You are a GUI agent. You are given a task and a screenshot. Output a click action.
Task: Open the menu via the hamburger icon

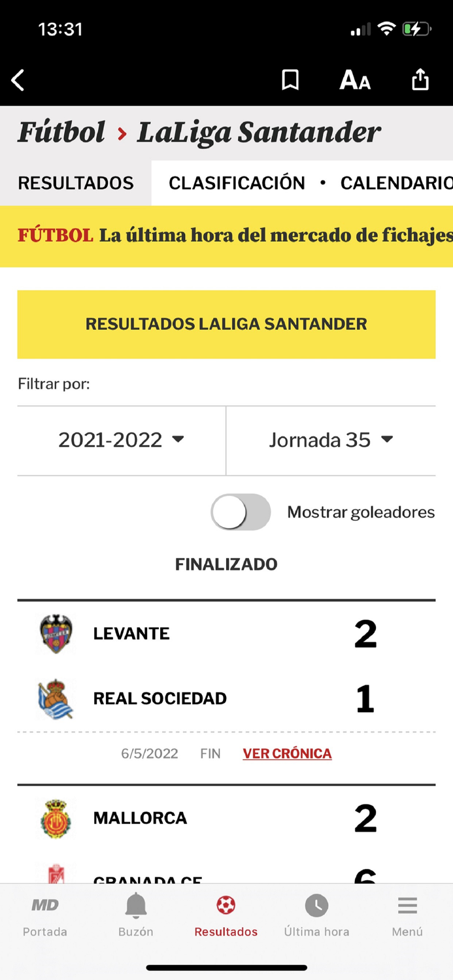(407, 907)
